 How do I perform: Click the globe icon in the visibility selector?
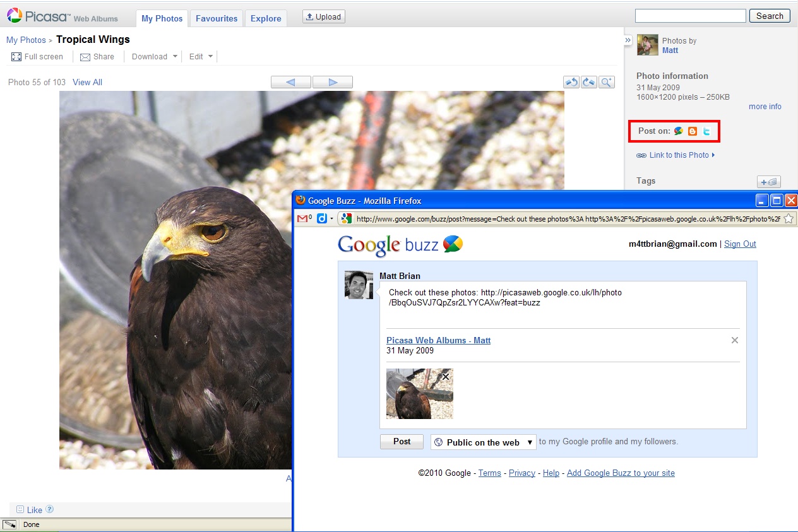[x=439, y=442]
